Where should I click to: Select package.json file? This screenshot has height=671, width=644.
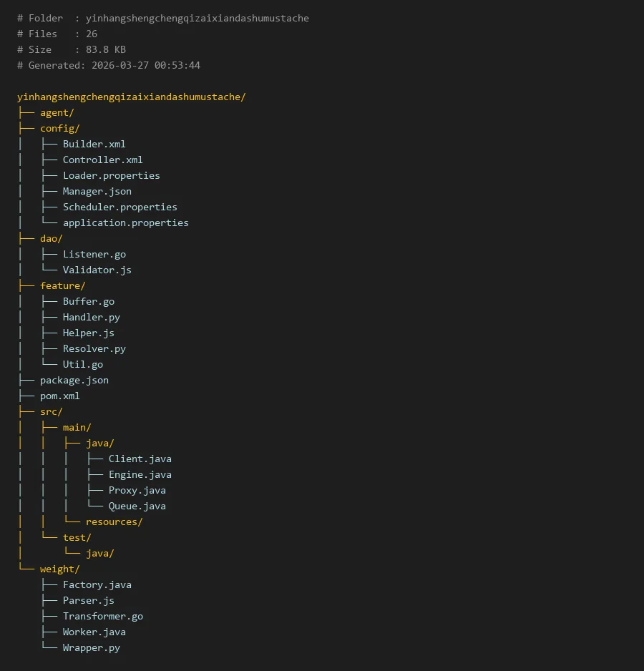pos(74,380)
